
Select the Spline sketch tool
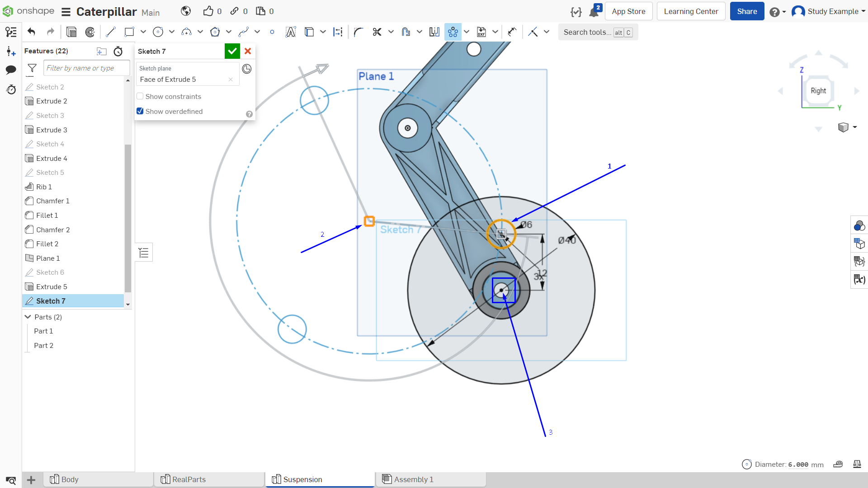pos(243,32)
